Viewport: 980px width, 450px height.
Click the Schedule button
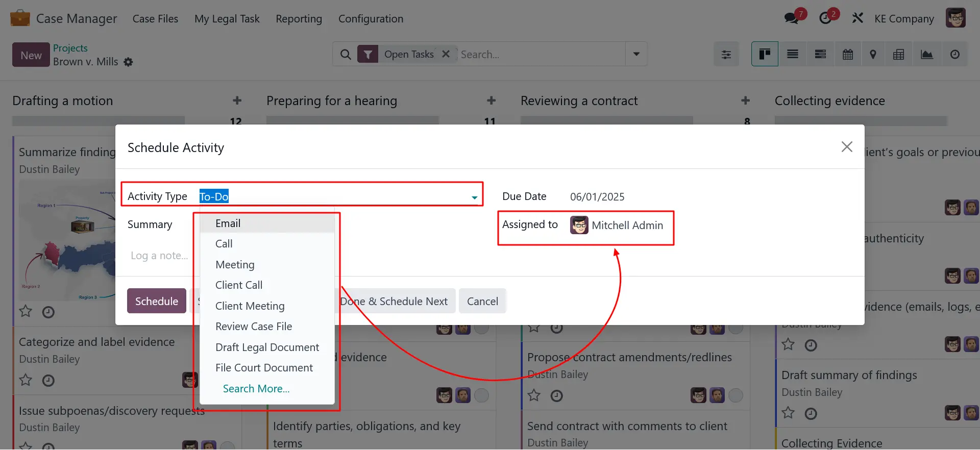click(x=157, y=301)
